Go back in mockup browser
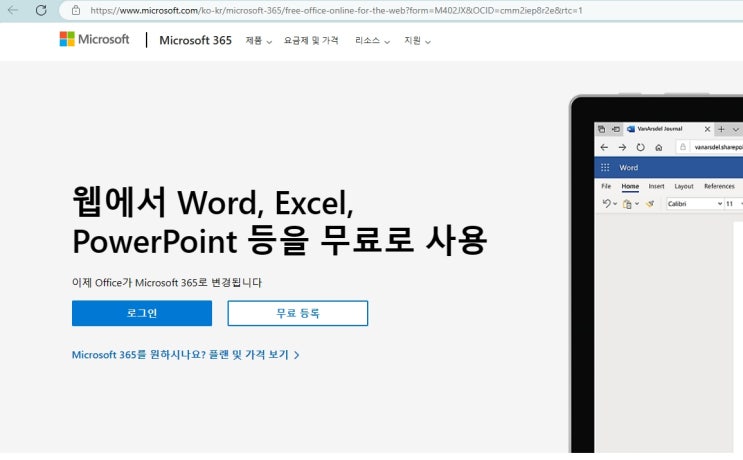Screen dimensions: 743x460 point(604,147)
